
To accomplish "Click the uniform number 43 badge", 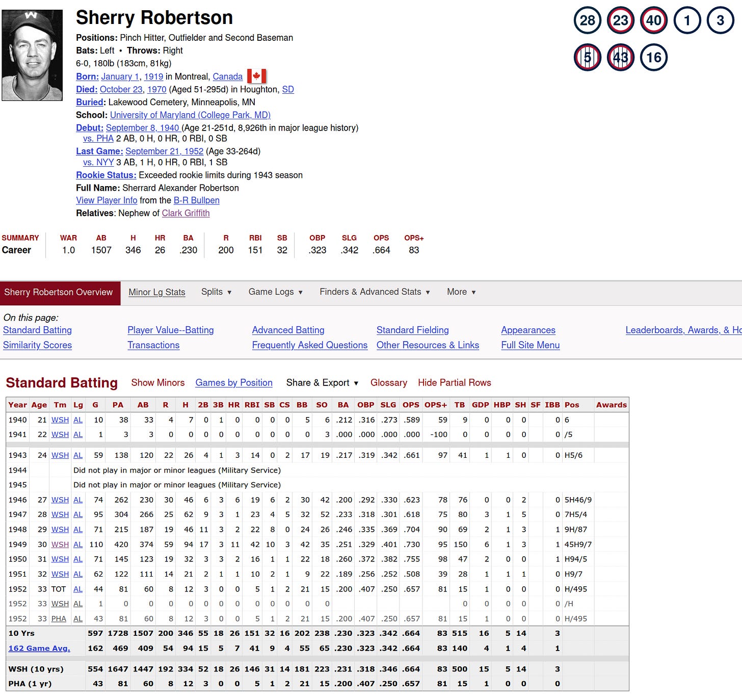I will click(x=620, y=57).
